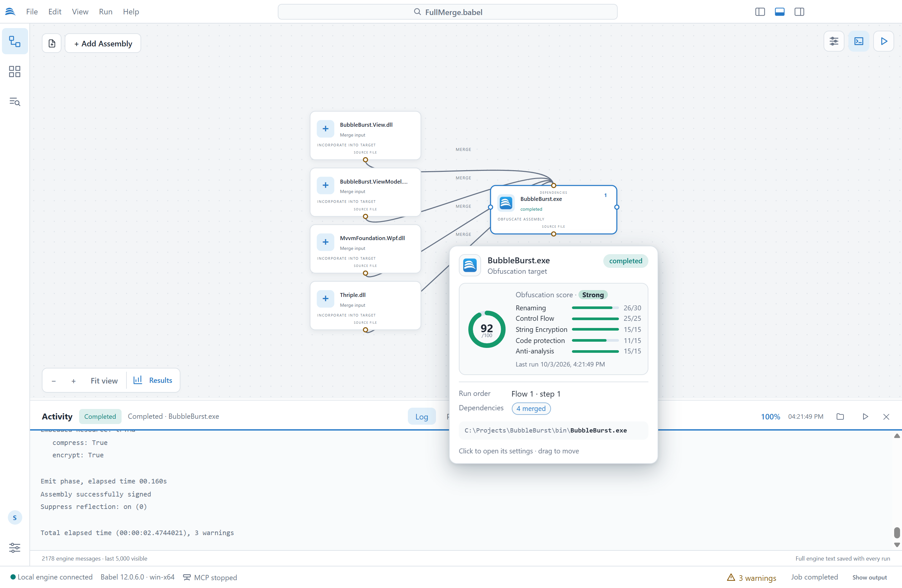Click plus icon on Thriple.dll node

[326, 299]
